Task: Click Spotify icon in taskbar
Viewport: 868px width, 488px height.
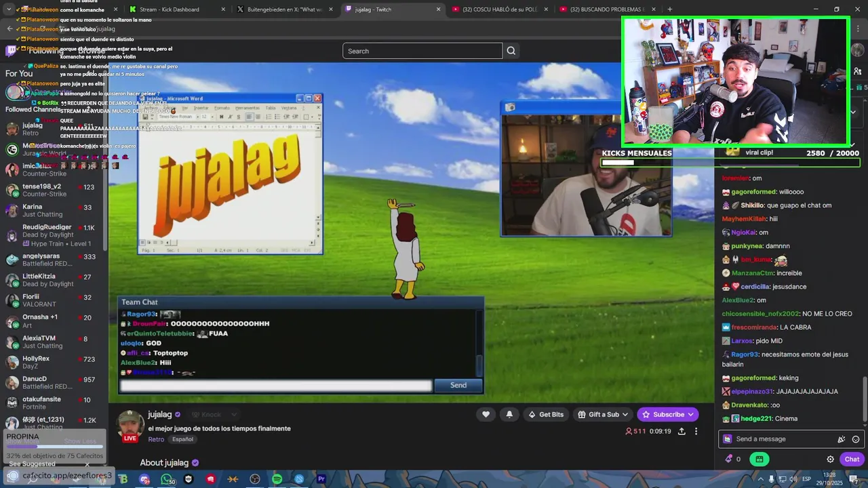Action: tap(277, 479)
